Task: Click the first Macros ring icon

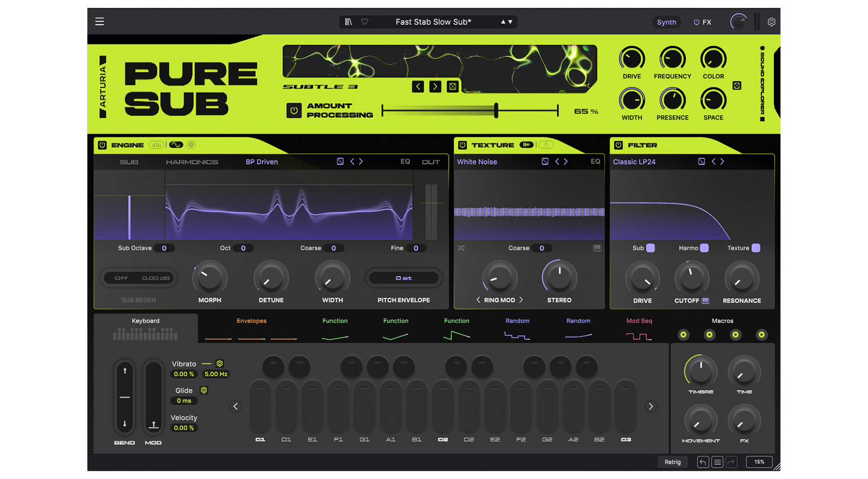Action: click(683, 335)
